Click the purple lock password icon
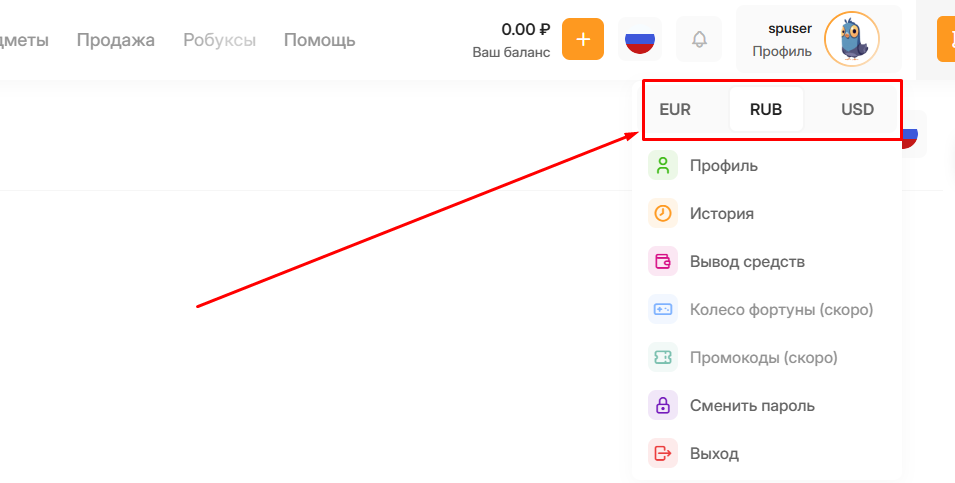 662,406
